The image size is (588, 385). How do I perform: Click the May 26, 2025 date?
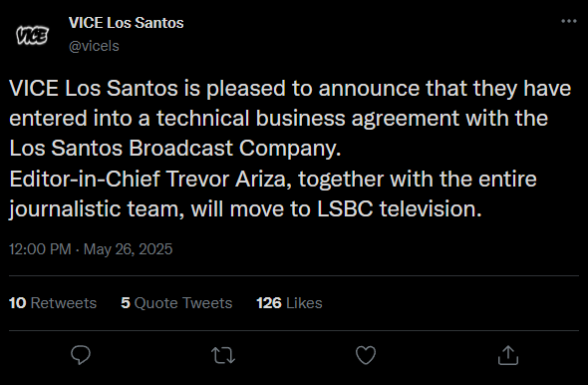pyautogui.click(x=128, y=249)
